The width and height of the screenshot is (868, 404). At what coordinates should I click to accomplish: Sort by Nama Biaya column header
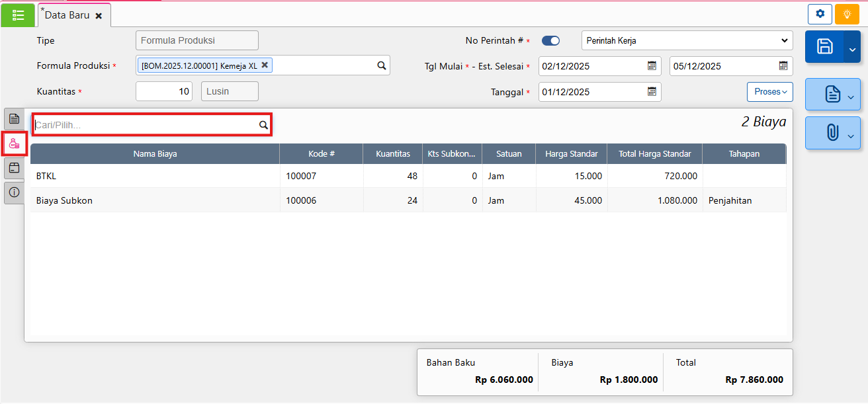(x=155, y=153)
